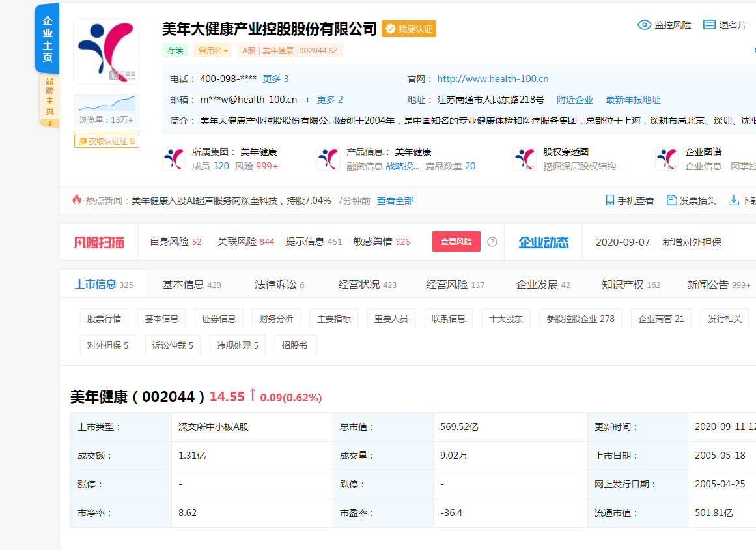Switch to the 经营风险 tab

coord(455,284)
